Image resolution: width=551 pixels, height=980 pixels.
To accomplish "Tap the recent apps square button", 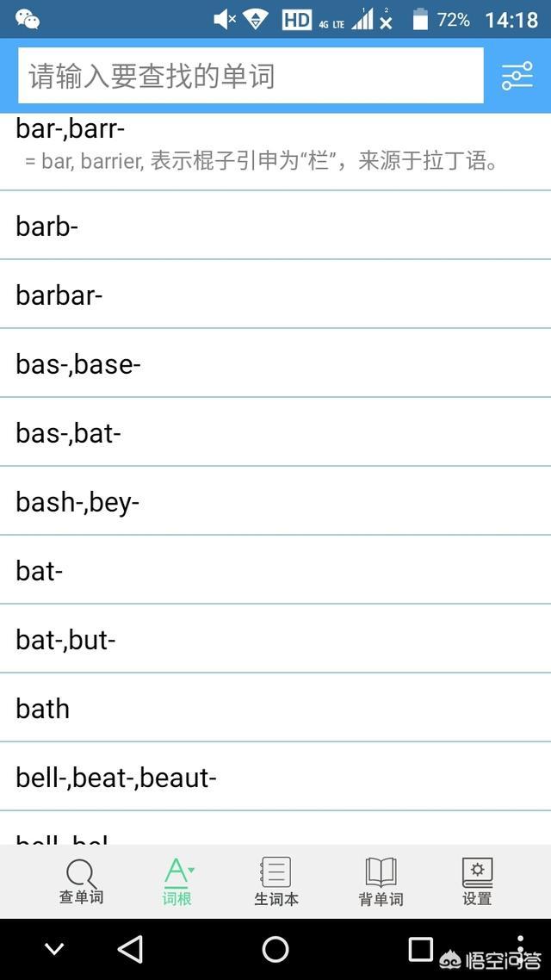I will [x=420, y=949].
